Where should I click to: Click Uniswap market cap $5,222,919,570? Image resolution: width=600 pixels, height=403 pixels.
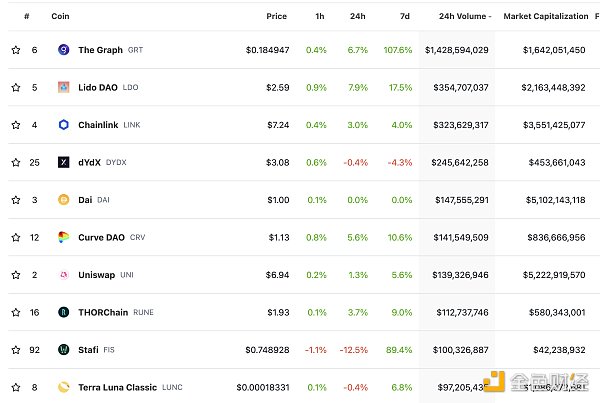tap(554, 275)
